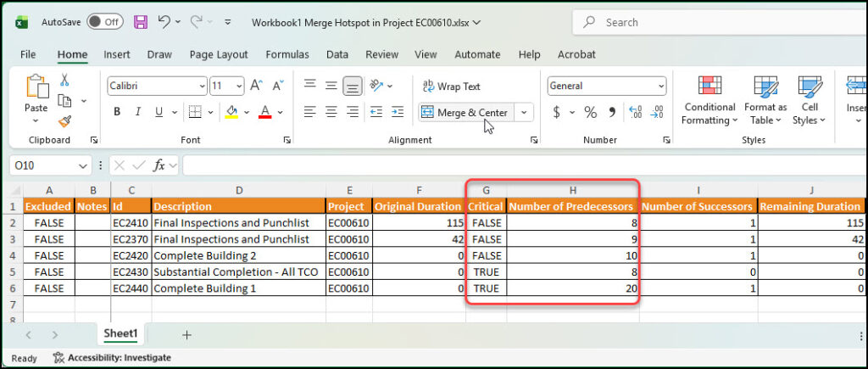
Task: Click Bottom Align icon
Action: coord(352,86)
